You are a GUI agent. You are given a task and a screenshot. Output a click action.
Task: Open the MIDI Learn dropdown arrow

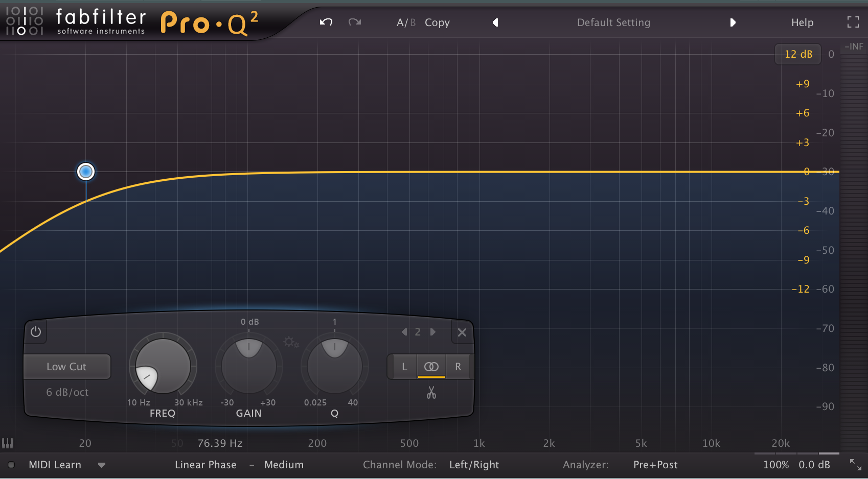tap(102, 465)
